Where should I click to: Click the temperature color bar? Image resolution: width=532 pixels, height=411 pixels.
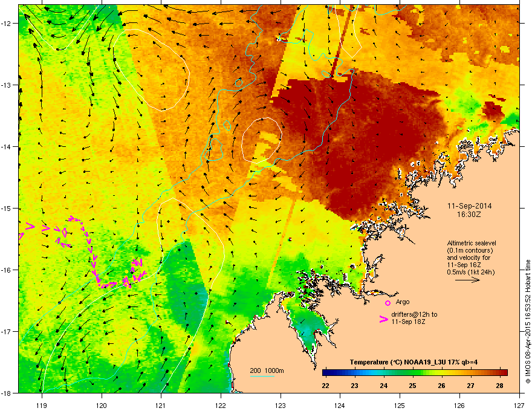415,373
